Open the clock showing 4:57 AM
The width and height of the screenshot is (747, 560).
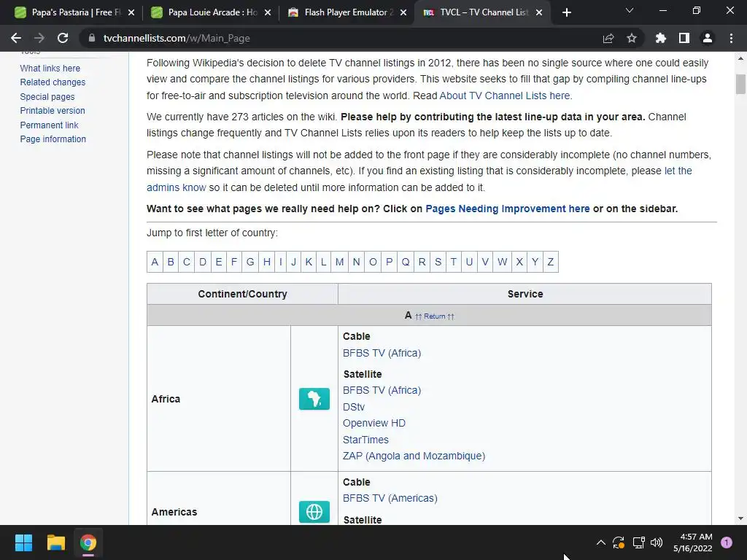[x=693, y=542]
